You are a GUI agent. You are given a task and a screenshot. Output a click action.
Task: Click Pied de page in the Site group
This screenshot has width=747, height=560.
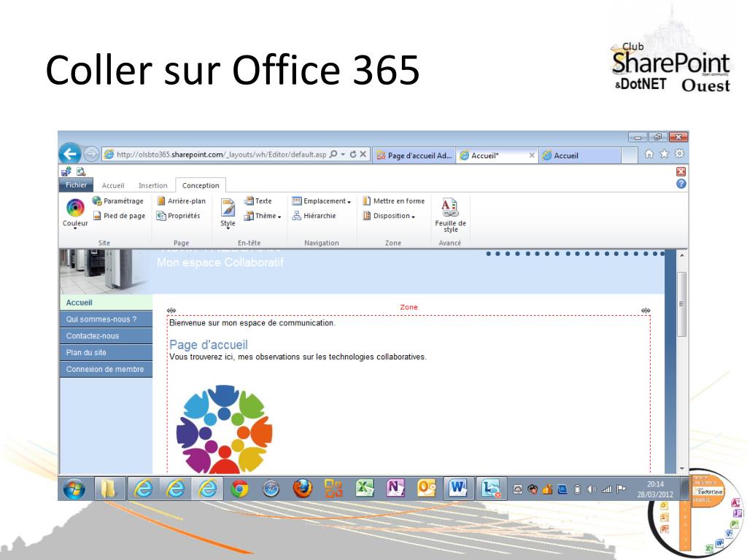point(119,216)
